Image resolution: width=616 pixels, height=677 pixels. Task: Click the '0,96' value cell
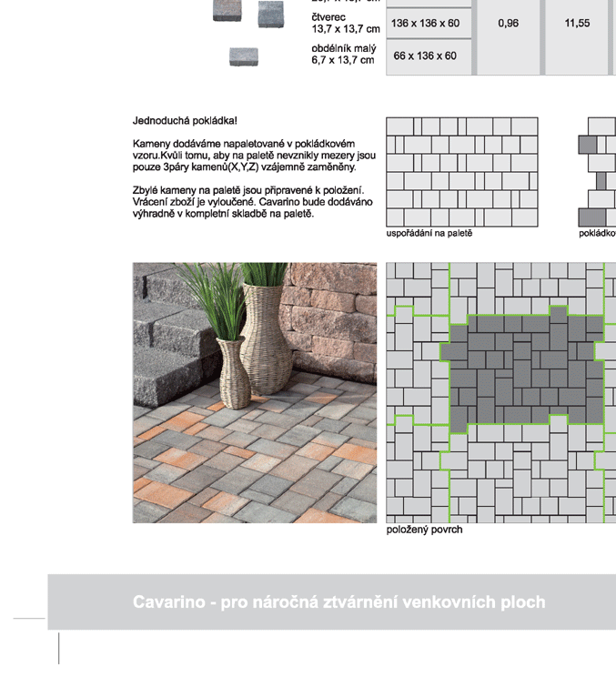coord(508,24)
